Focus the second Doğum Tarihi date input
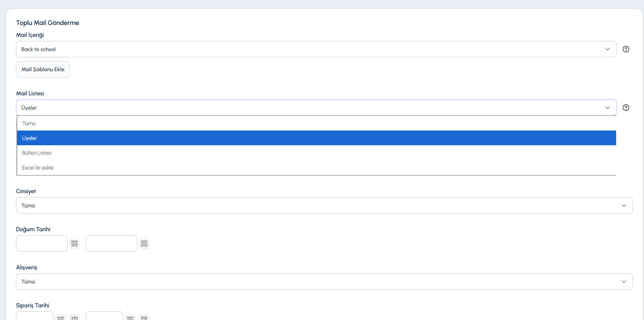Screen dimensions: 644x320 (x=111, y=243)
